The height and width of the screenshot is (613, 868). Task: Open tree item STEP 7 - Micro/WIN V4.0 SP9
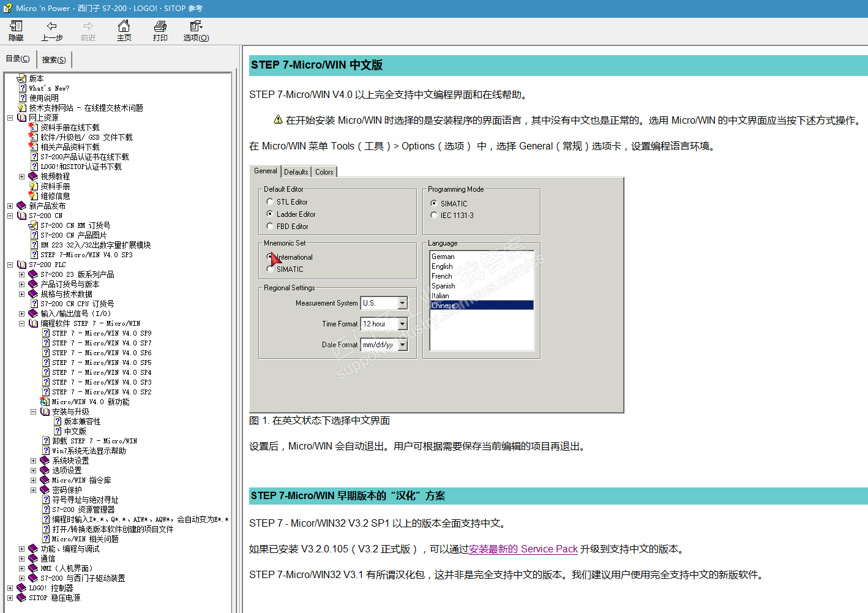coord(102,333)
